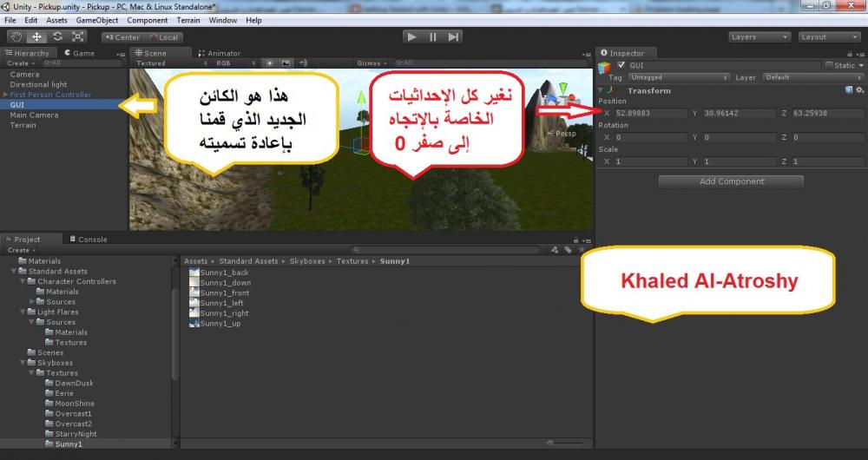
Task: Select the Scale tool
Action: (x=77, y=37)
